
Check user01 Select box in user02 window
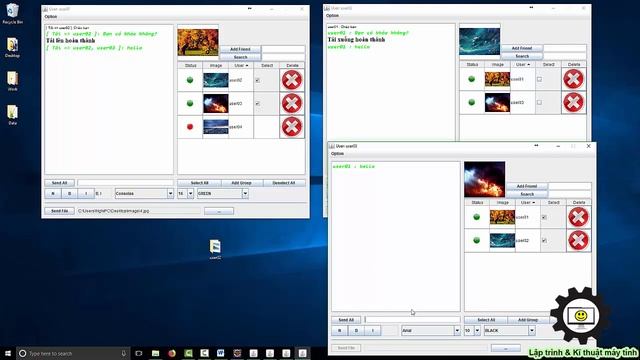pyautogui.click(x=540, y=79)
